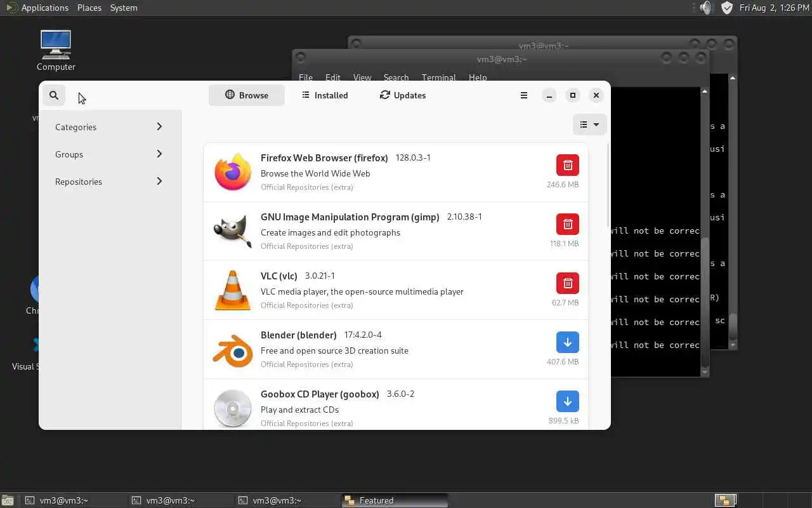Expand the Repositories section
Image resolution: width=812 pixels, height=508 pixels.
[x=110, y=182]
